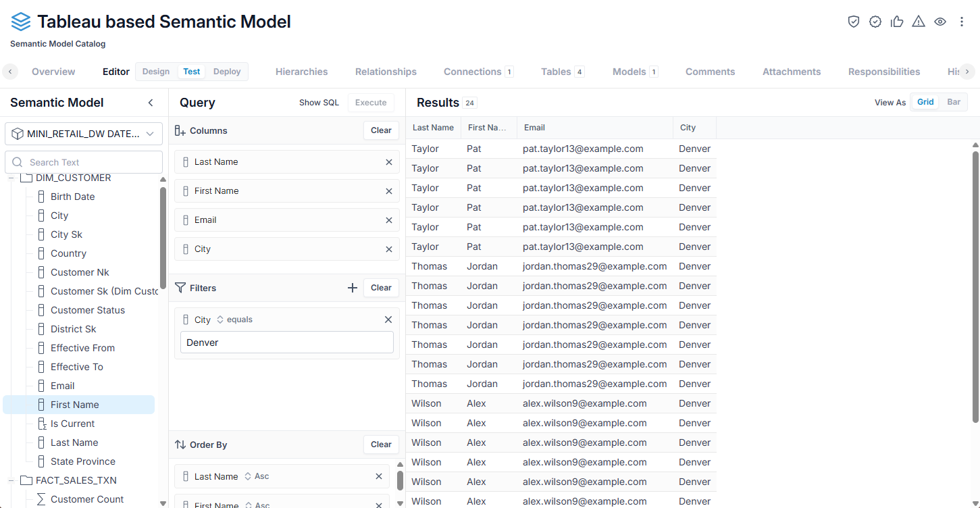Click the Semantic Model Catalog link
This screenshot has height=508, width=980.
point(57,44)
